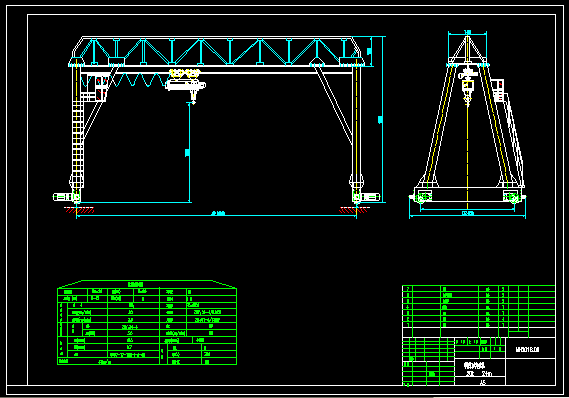Image resolution: width=569 pixels, height=398 pixels.
Task: Select the technical parameters table header
Action: point(136,284)
